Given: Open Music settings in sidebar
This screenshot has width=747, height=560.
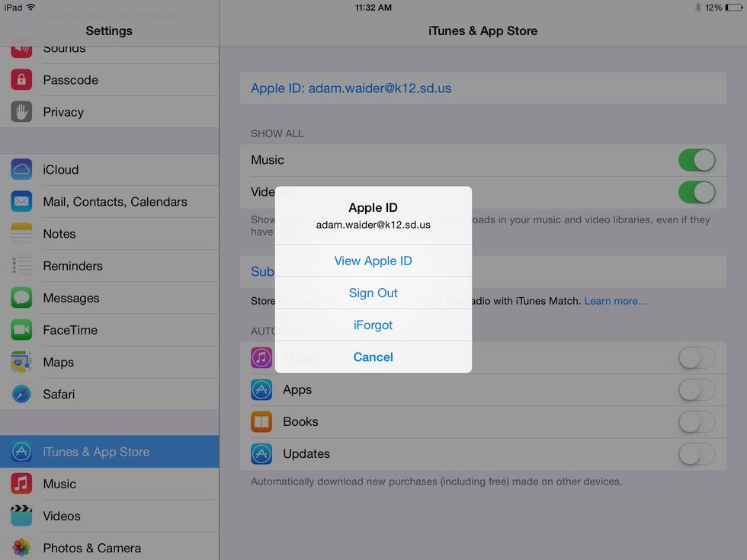Looking at the screenshot, I should click(110, 483).
